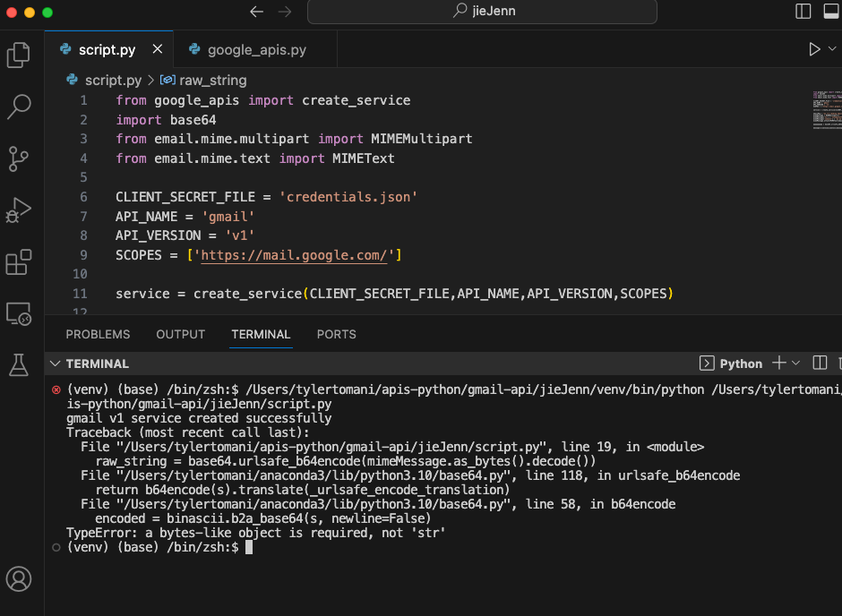Screen dimensions: 842x616
Task: Open the Search view in activity bar
Action: 19,107
